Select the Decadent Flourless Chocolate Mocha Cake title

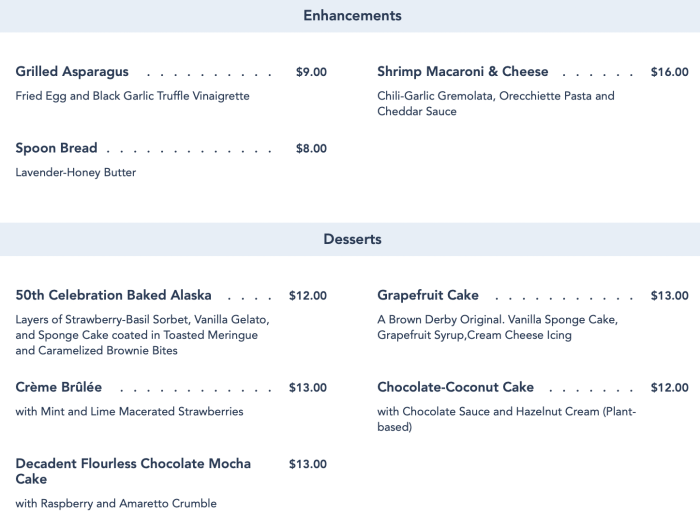(133, 471)
